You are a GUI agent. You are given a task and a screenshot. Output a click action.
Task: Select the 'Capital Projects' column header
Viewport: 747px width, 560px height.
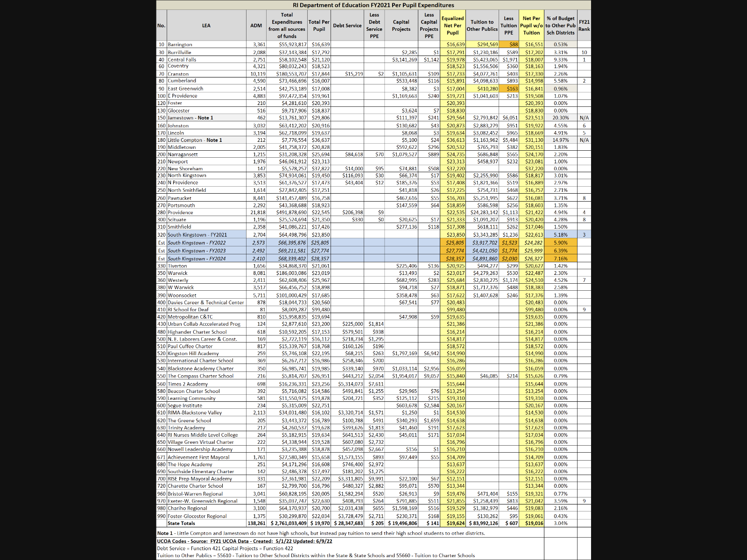tap(401, 26)
